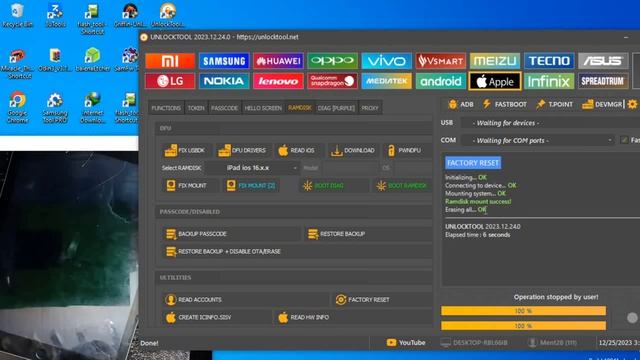Select the Apple brand tile
640x360 pixels.
(495, 81)
